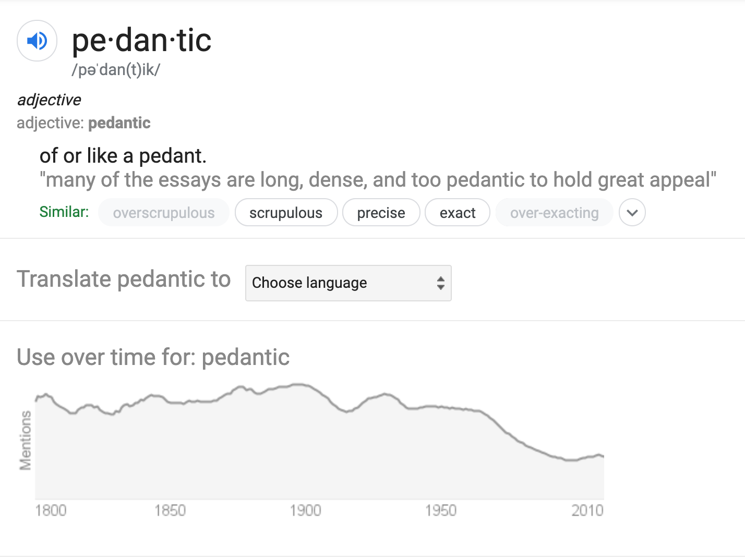Viewport: 745px width, 560px height.
Task: Click the 1850 label on the chart axis
Action: click(x=170, y=510)
